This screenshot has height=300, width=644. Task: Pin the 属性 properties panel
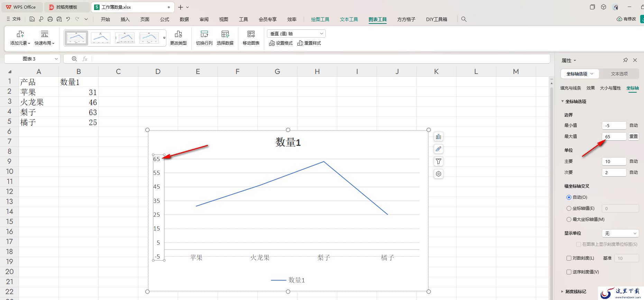[x=625, y=60]
